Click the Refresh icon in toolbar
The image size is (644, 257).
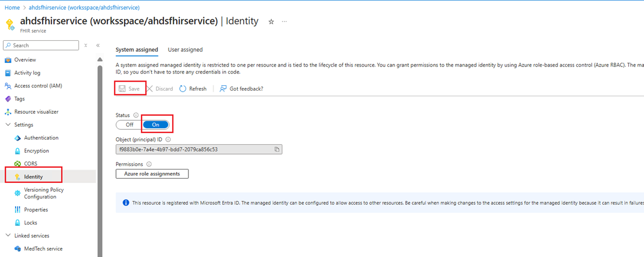183,89
